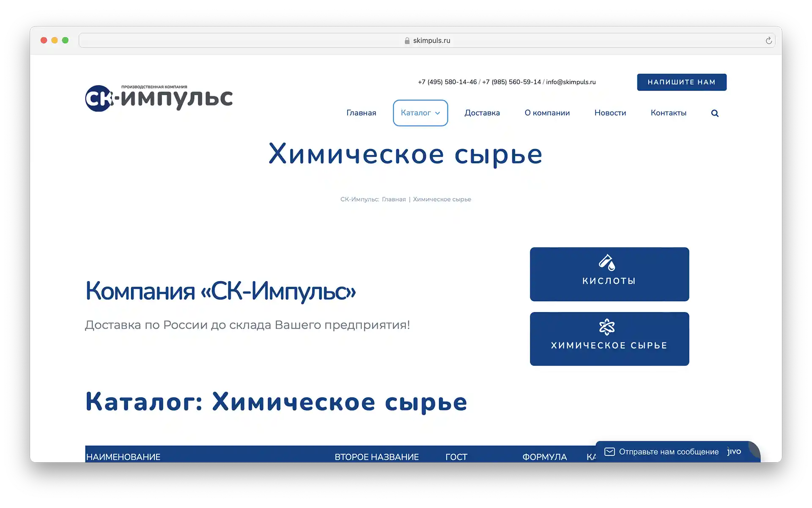Open the Контакты page
The width and height of the screenshot is (812, 508).
pos(669,113)
